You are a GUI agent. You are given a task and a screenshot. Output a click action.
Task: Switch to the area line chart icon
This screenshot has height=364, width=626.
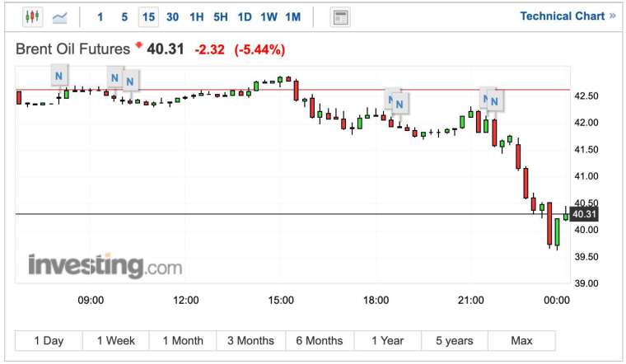[x=60, y=17]
